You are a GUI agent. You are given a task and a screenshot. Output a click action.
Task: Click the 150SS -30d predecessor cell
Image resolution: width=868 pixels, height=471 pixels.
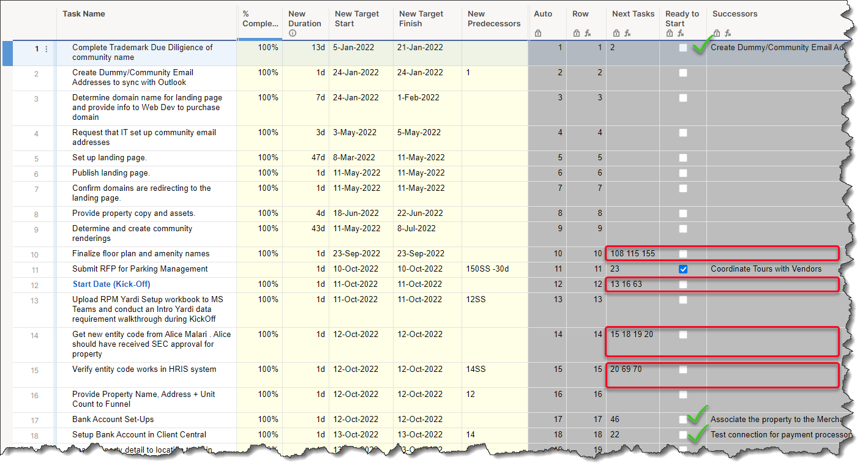tap(495, 270)
